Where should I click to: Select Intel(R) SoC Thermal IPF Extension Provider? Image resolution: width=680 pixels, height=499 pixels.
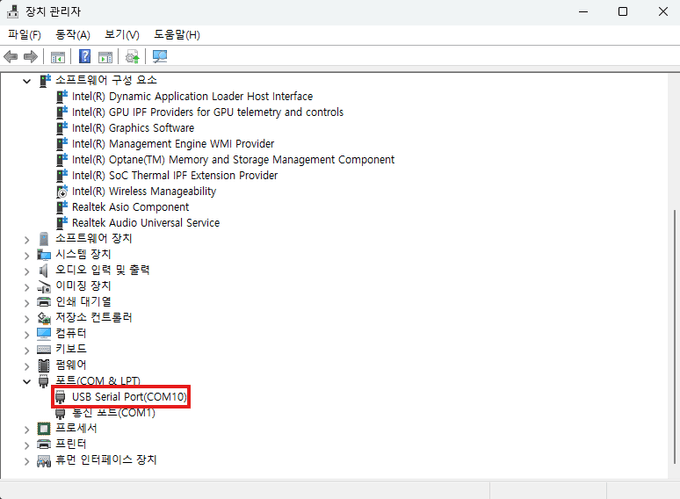coord(174,176)
